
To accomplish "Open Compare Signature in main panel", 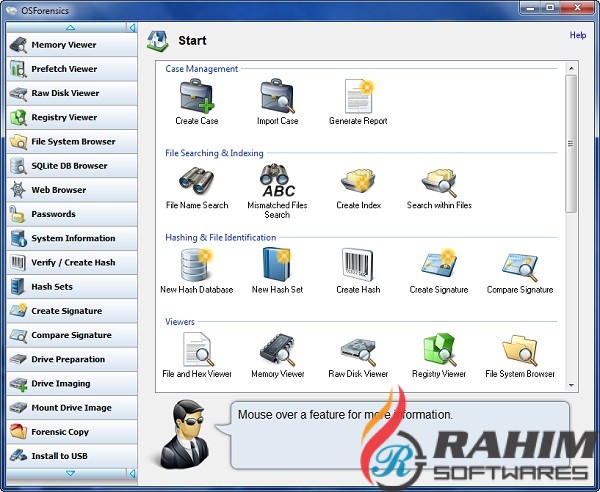I will coord(520,271).
